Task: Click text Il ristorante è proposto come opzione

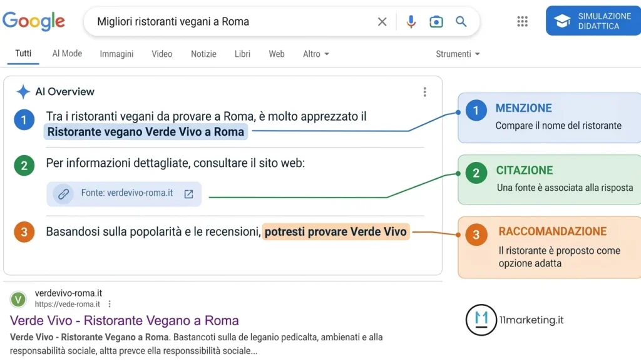Action: click(x=559, y=257)
